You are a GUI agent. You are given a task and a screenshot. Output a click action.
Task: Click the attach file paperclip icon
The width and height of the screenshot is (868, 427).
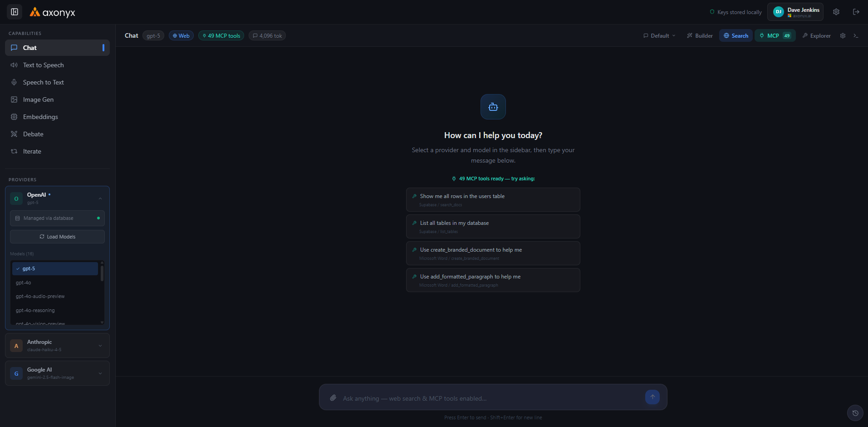pos(333,398)
